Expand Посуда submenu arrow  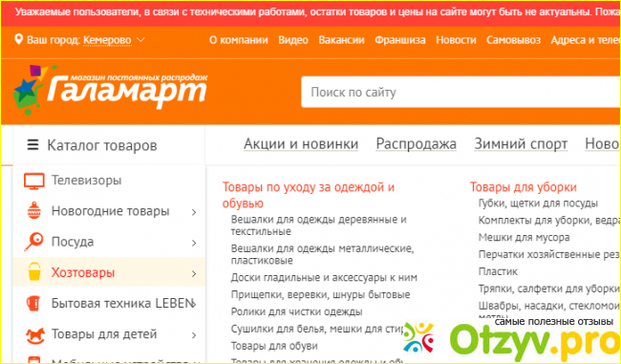(x=194, y=243)
